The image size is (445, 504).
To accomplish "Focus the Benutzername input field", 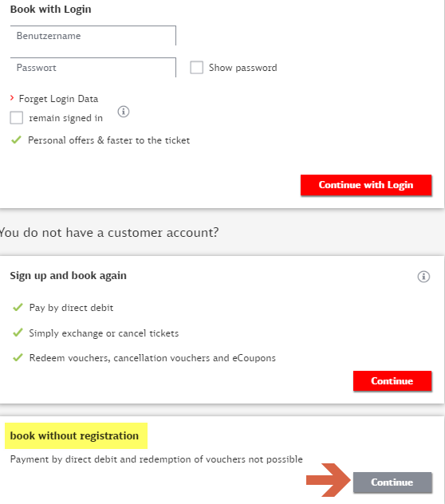I will [x=93, y=36].
